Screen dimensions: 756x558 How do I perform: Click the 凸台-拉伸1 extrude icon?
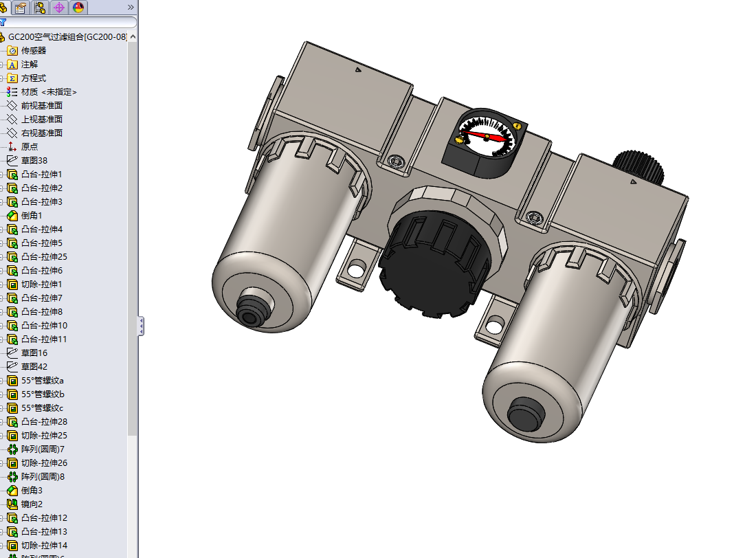(x=12, y=174)
